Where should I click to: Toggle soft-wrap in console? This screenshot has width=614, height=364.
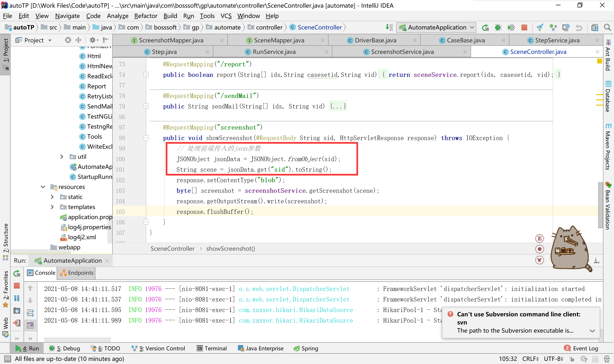(30, 313)
